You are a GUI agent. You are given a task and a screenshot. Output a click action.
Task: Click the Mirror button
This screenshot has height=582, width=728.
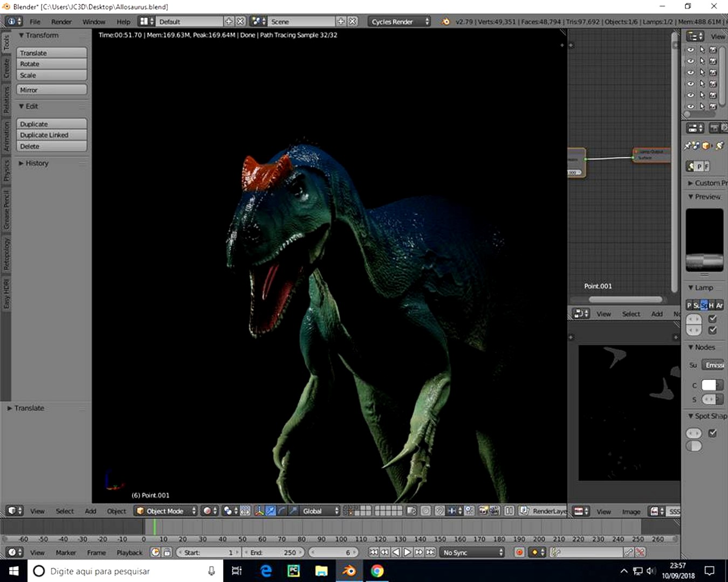tap(52, 90)
